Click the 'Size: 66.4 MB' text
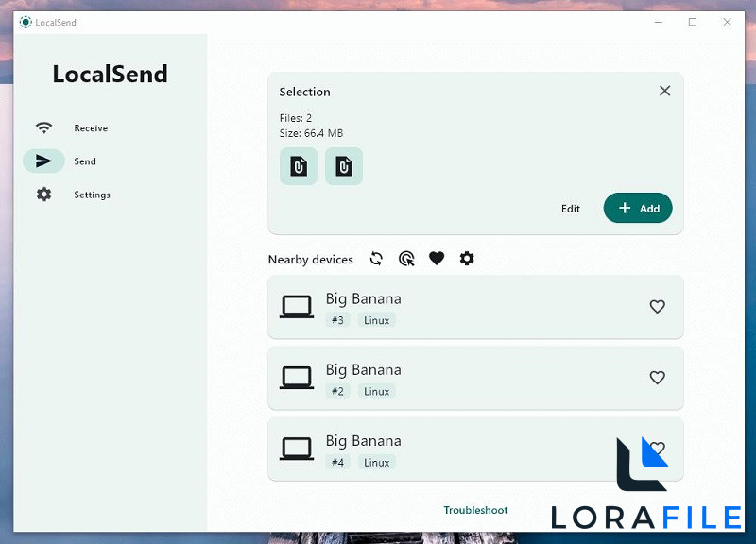756x544 pixels. click(x=311, y=133)
